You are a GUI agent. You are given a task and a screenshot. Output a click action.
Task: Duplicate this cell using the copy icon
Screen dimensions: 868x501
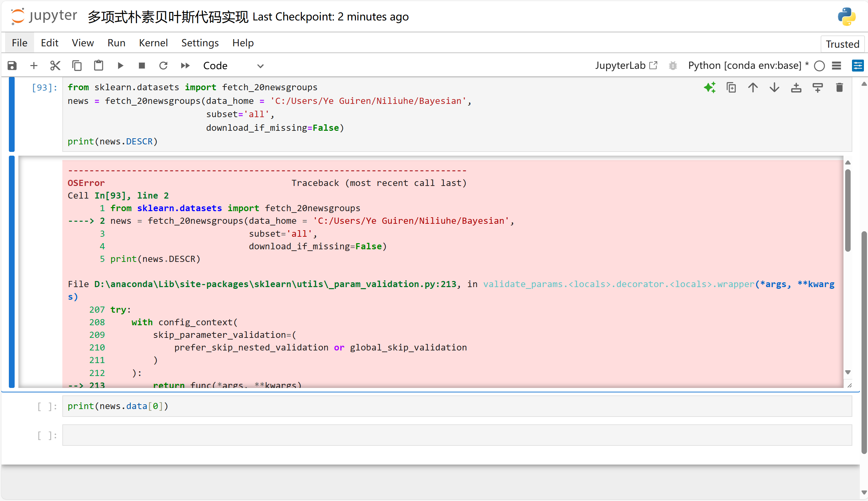[731, 88]
